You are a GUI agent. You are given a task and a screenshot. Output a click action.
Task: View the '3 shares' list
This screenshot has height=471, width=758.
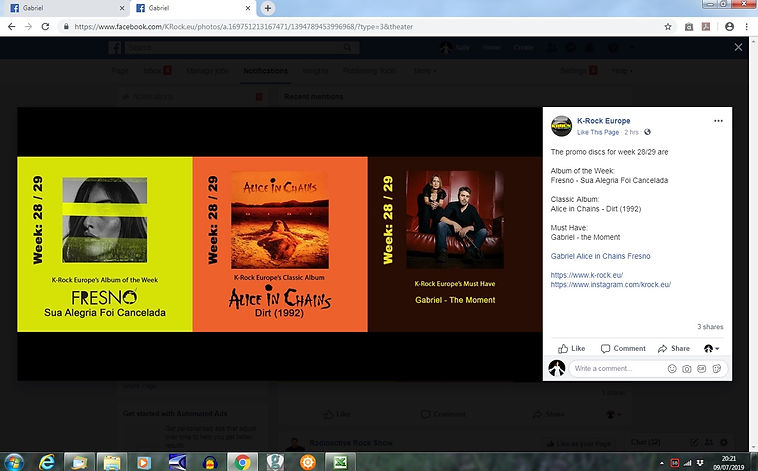(710, 327)
